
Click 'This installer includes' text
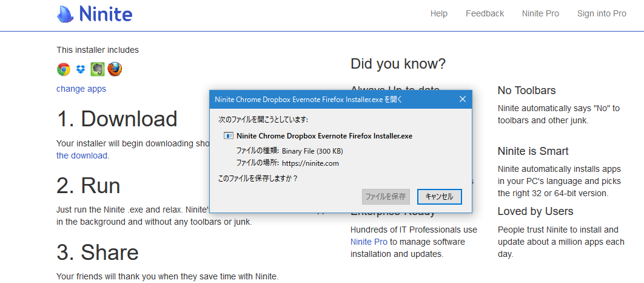(x=98, y=50)
